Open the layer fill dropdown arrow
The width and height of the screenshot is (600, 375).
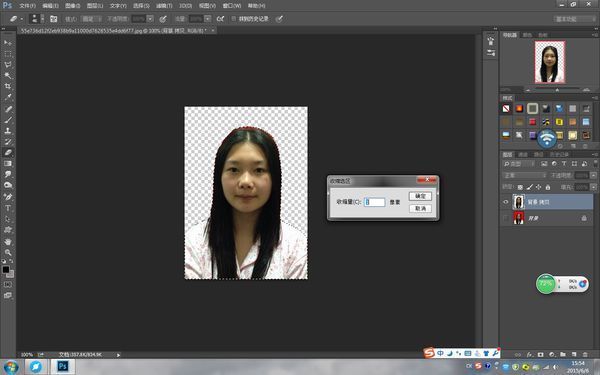pos(593,187)
